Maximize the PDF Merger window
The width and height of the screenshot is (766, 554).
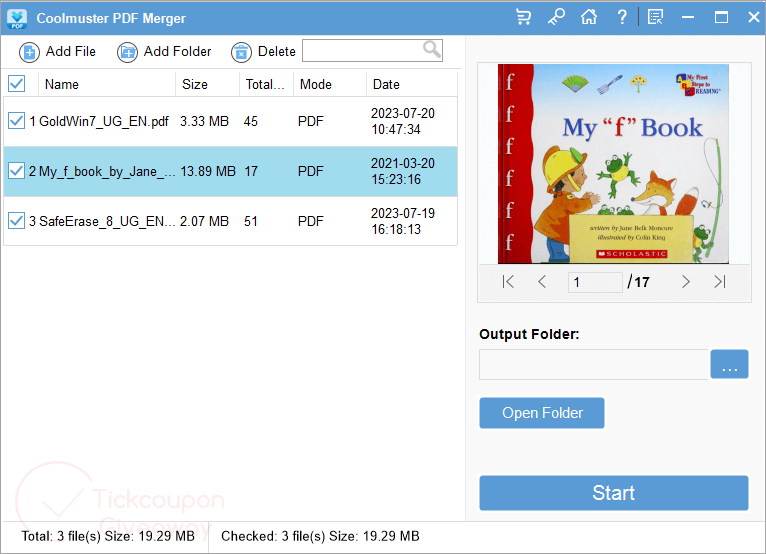[721, 18]
